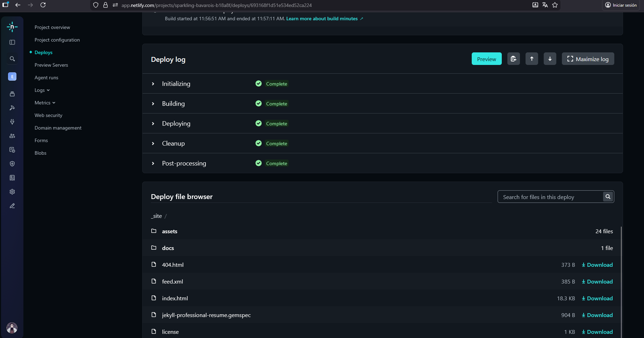Click the Preview button
The width and height of the screenshot is (644, 338).
coord(486,59)
